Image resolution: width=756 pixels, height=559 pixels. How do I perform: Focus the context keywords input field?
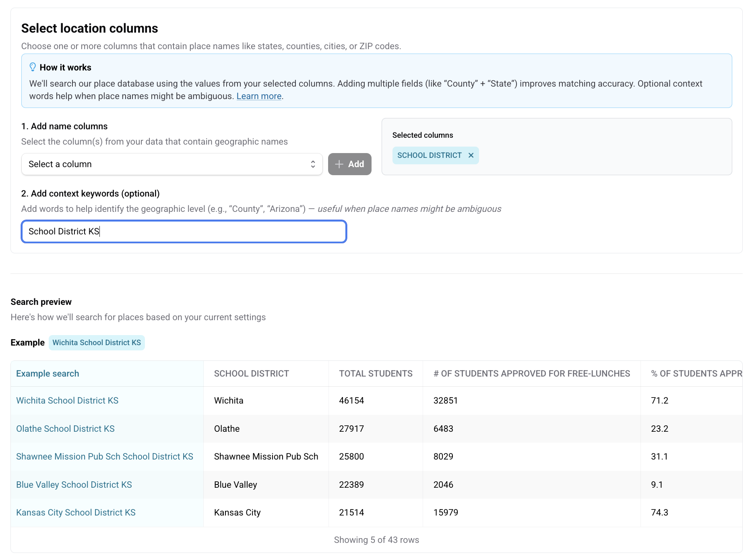click(184, 232)
